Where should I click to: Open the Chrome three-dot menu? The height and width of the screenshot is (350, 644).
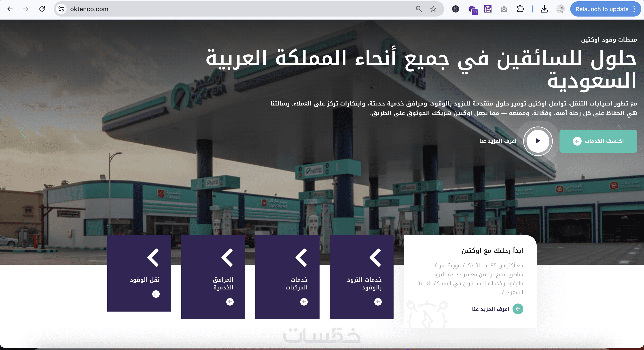634,9
